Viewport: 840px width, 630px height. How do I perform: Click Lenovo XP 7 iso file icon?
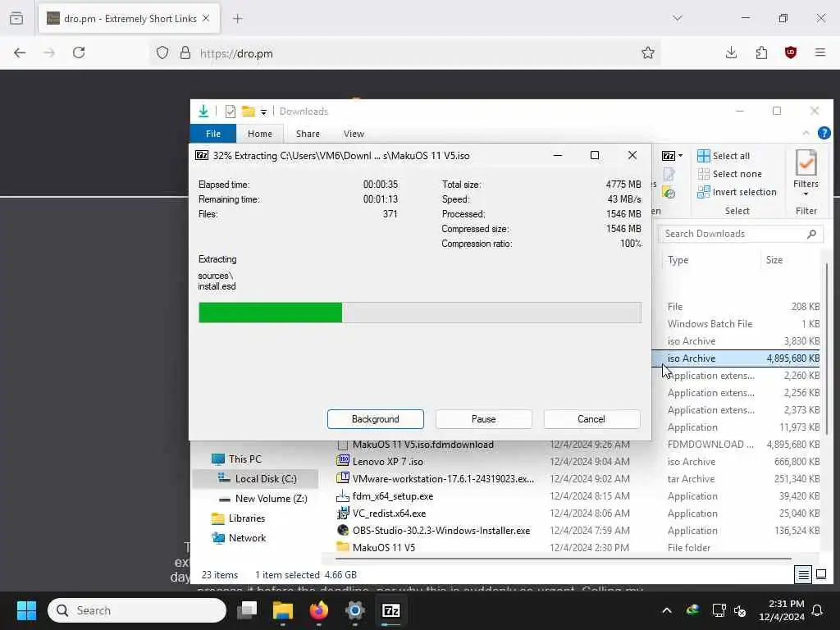click(x=343, y=461)
